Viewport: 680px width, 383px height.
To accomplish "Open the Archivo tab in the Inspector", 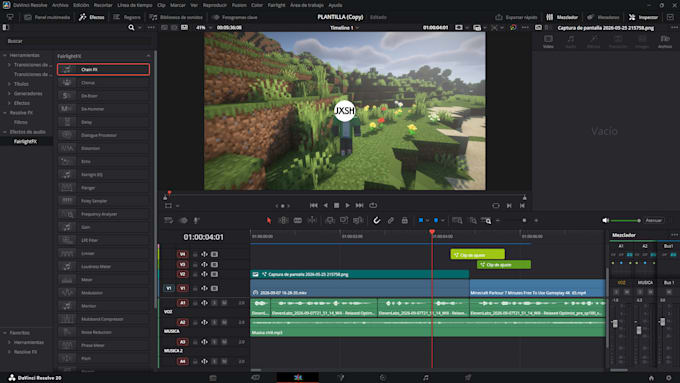I will 664,42.
